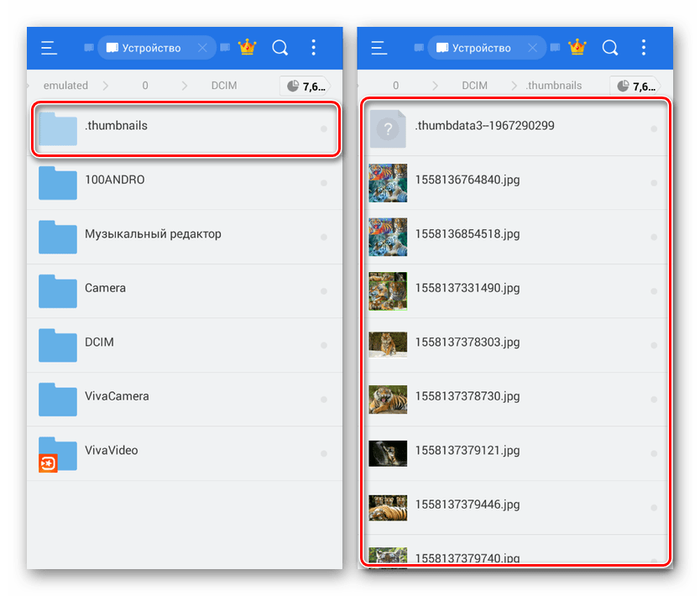700x596 pixels.
Task: Toggle selection dot beside 100ANDRO folder
Action: pos(324,182)
